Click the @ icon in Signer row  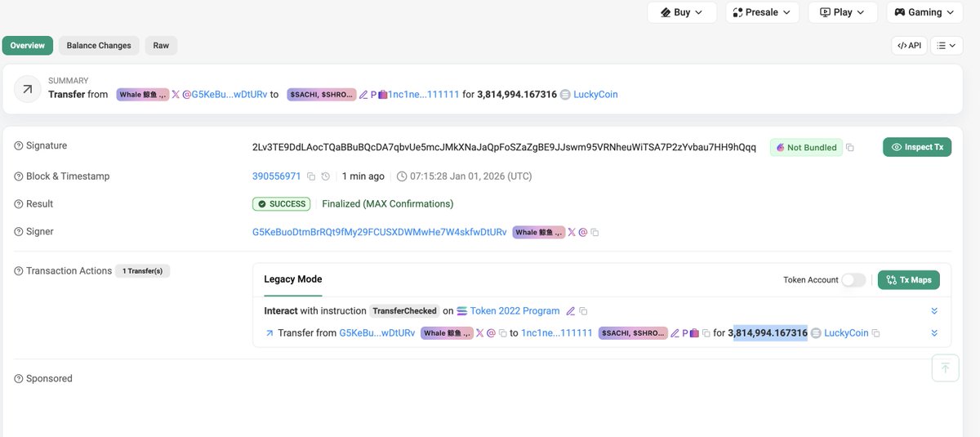[x=583, y=232]
